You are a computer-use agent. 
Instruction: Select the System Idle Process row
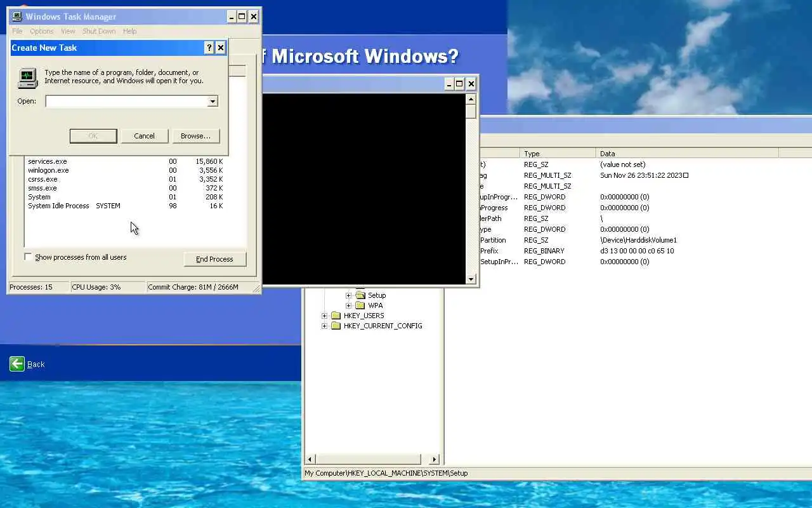click(125, 206)
